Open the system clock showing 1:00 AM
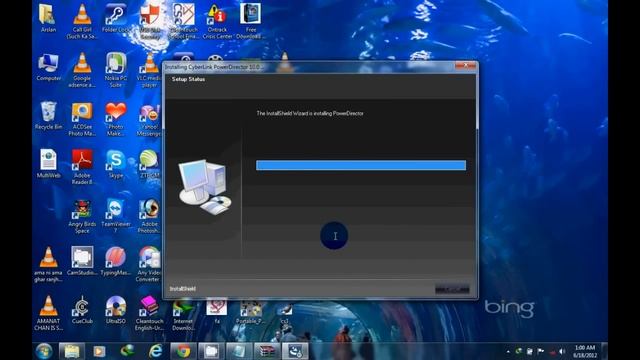The height and width of the screenshot is (360, 640). [x=585, y=351]
